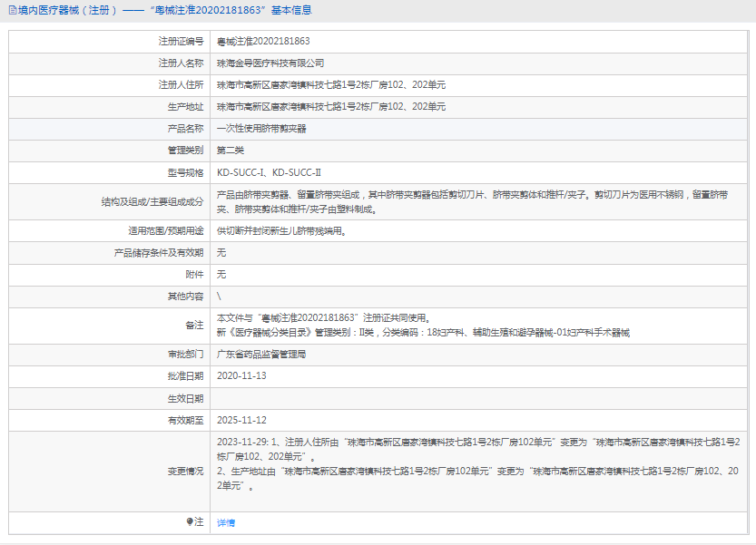The width and height of the screenshot is (756, 545).
Task: Select expiry date 2025-11-12
Action: 241,420
